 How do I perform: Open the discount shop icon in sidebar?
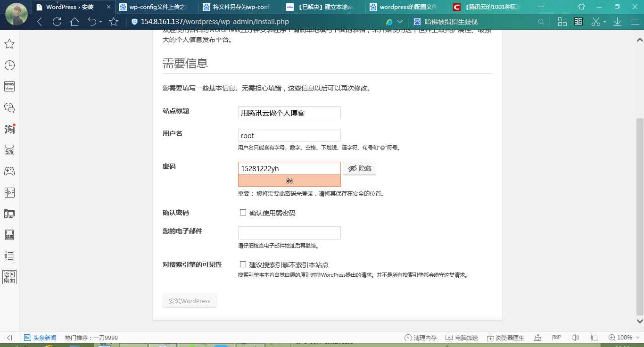[x=9, y=150]
